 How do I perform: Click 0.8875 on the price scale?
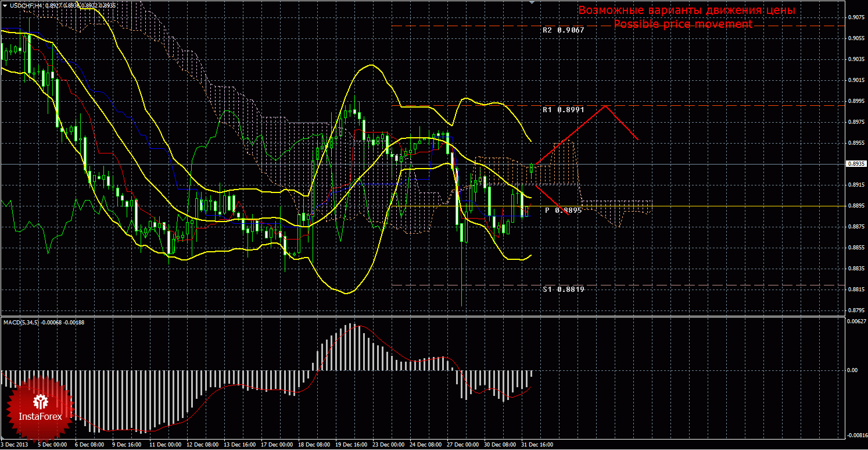coord(855,227)
